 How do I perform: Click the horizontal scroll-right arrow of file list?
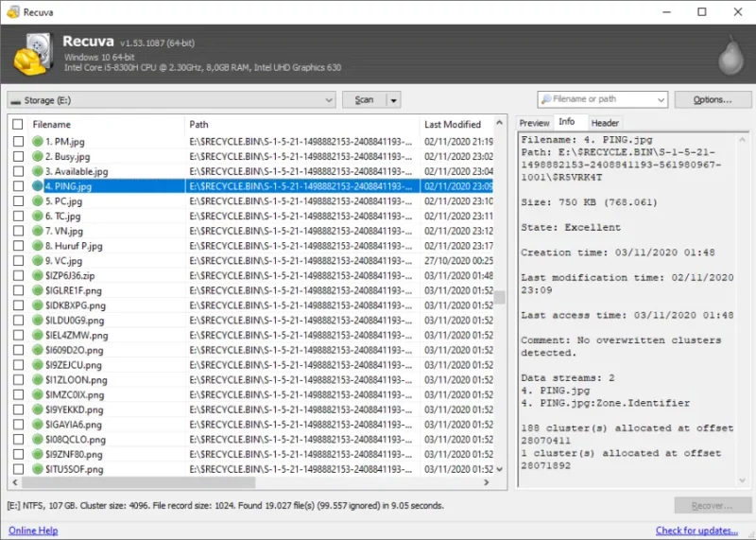click(487, 482)
